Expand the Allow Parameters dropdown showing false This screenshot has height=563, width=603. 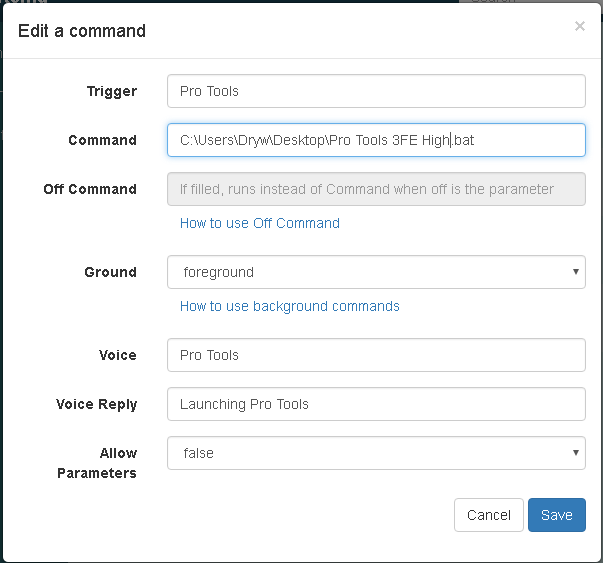click(x=376, y=453)
